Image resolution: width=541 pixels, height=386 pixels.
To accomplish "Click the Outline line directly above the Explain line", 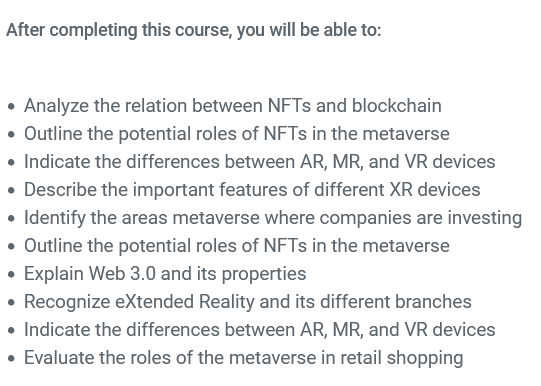I will click(237, 246).
